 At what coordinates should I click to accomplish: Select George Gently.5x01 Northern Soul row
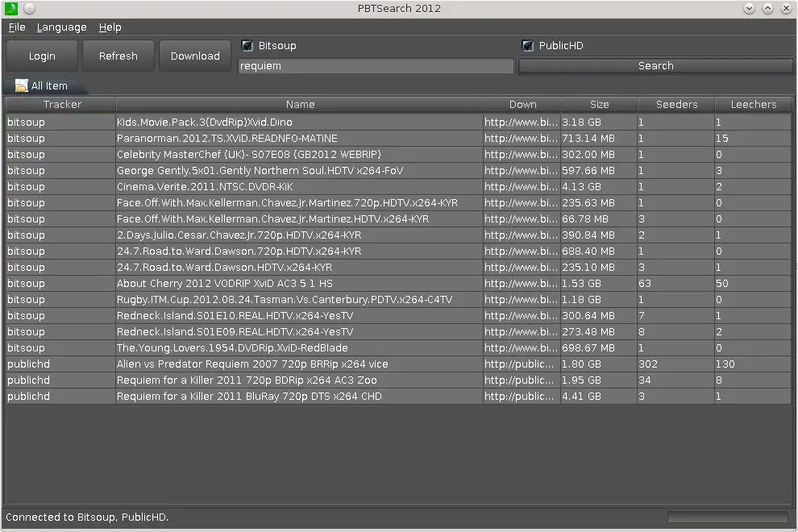tap(398, 171)
